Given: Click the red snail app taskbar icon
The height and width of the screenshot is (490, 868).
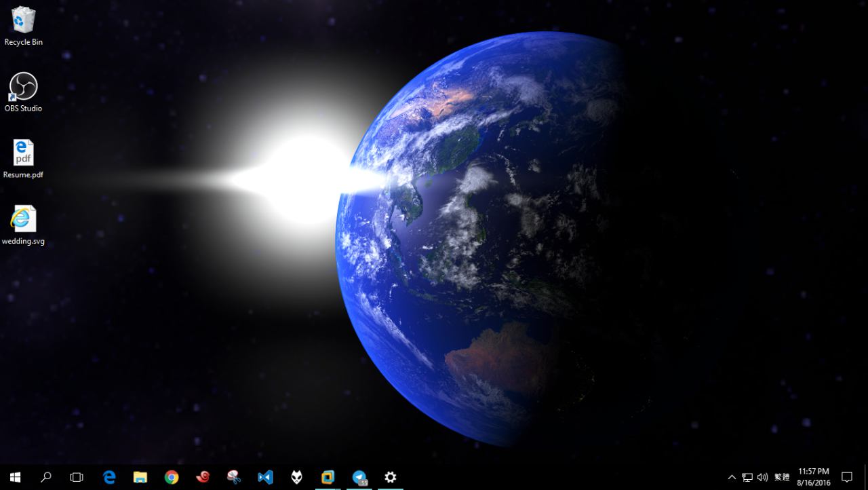Looking at the screenshot, I should (x=203, y=477).
